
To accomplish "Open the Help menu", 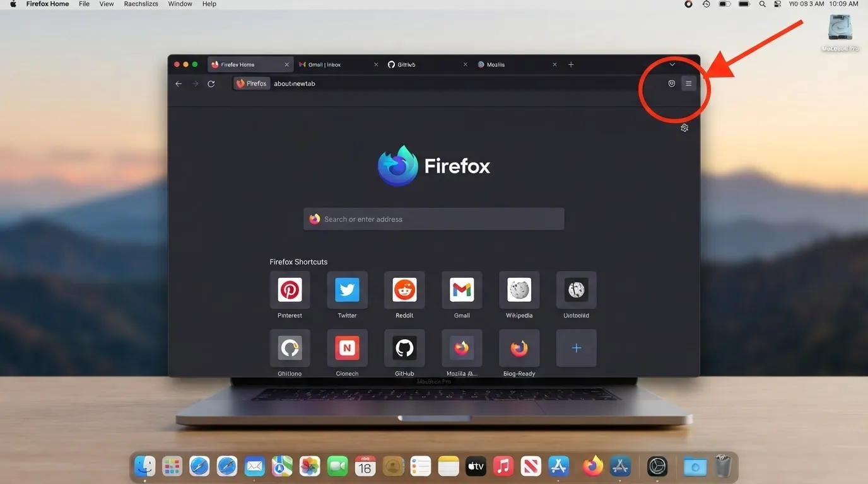I will click(x=209, y=4).
